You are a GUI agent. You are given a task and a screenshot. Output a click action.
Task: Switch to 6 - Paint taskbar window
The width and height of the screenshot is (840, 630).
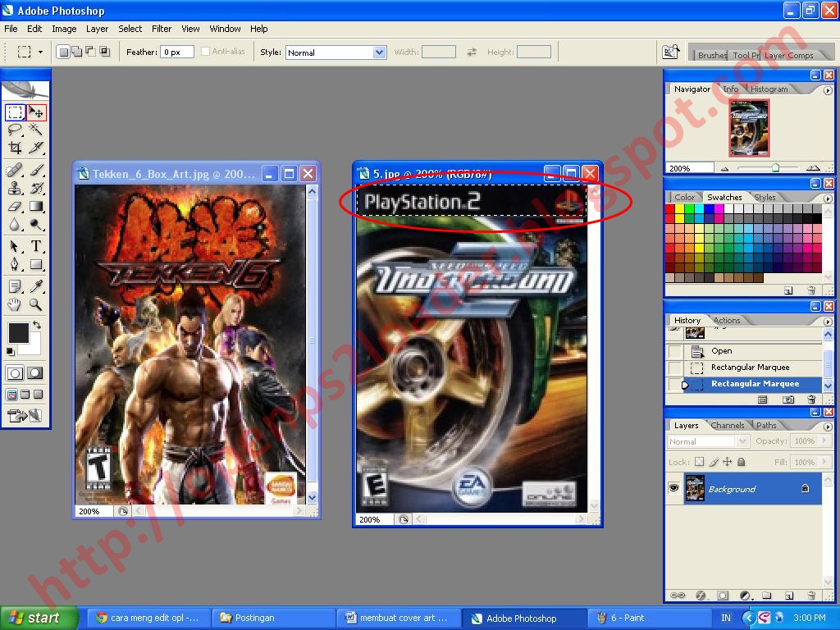click(648, 618)
